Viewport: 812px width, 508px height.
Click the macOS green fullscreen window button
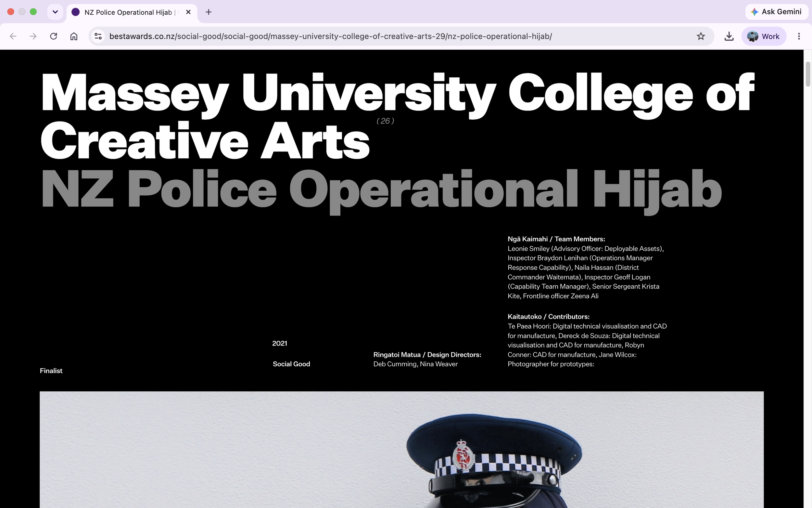(x=33, y=12)
